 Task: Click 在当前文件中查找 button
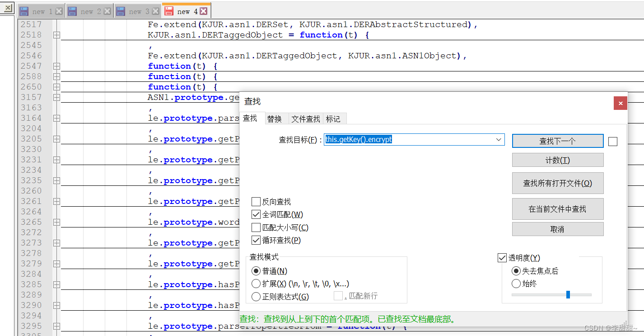coord(558,209)
